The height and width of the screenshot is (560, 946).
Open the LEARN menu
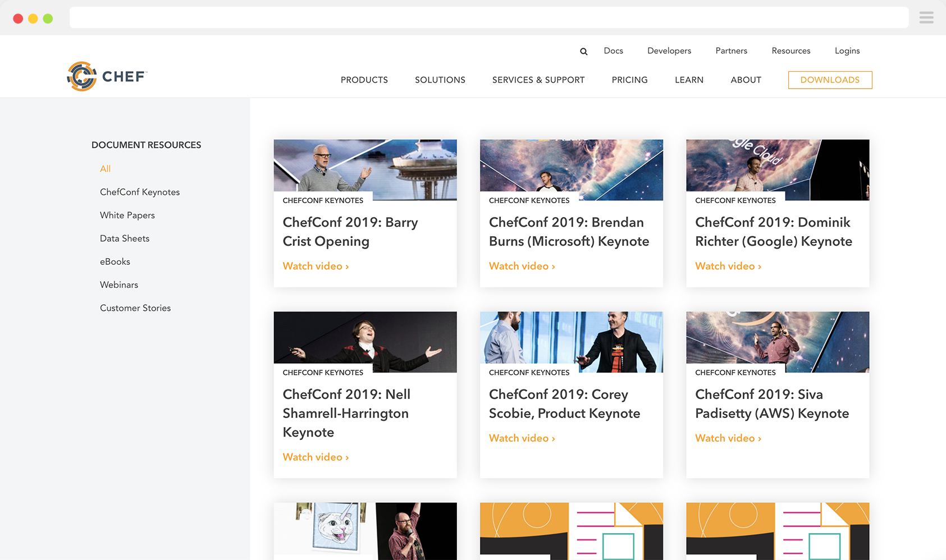[x=689, y=80]
